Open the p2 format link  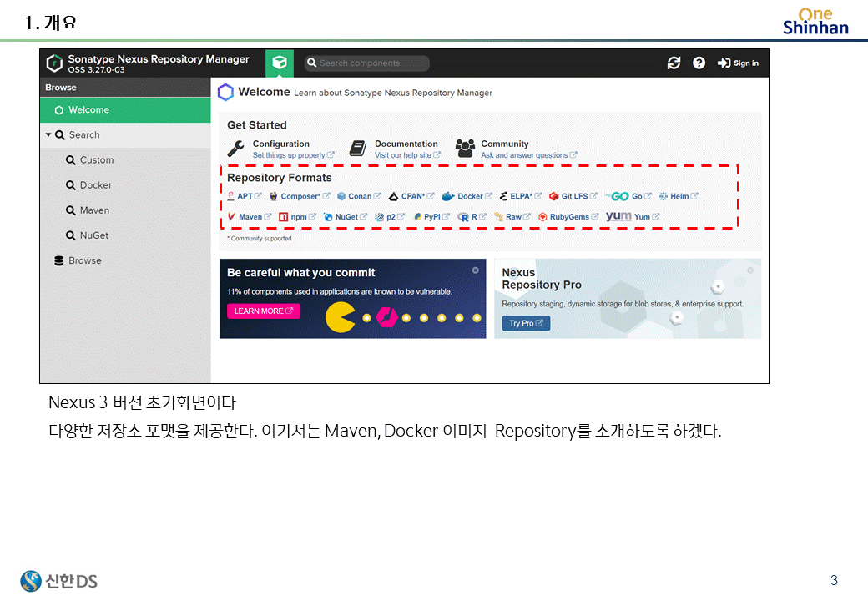click(390, 217)
